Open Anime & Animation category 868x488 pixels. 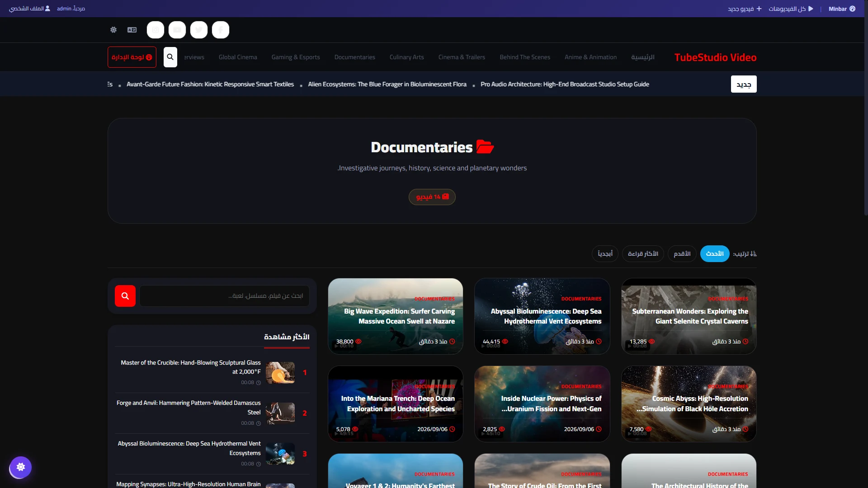point(590,57)
